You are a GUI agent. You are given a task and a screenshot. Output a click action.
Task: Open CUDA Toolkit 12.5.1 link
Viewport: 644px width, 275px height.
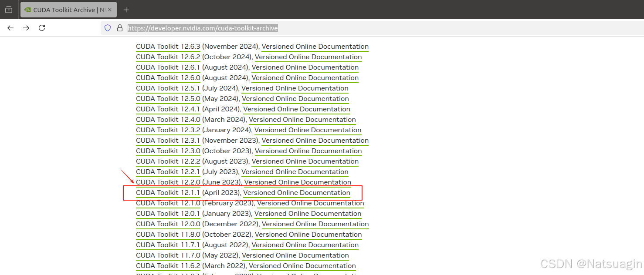(168, 88)
